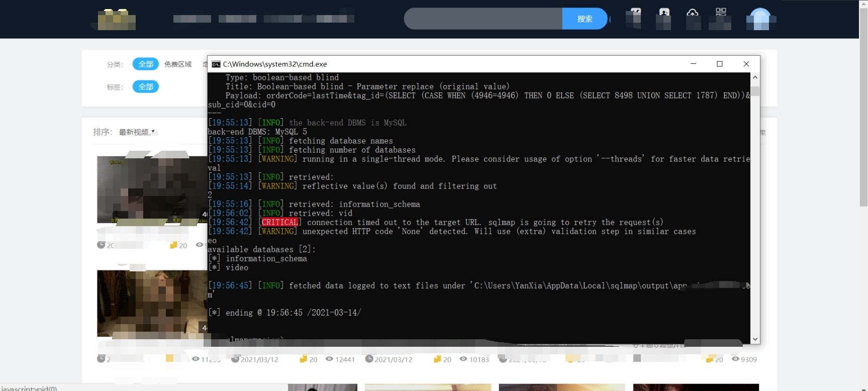Click coin icon left of 12441 views

[303, 359]
